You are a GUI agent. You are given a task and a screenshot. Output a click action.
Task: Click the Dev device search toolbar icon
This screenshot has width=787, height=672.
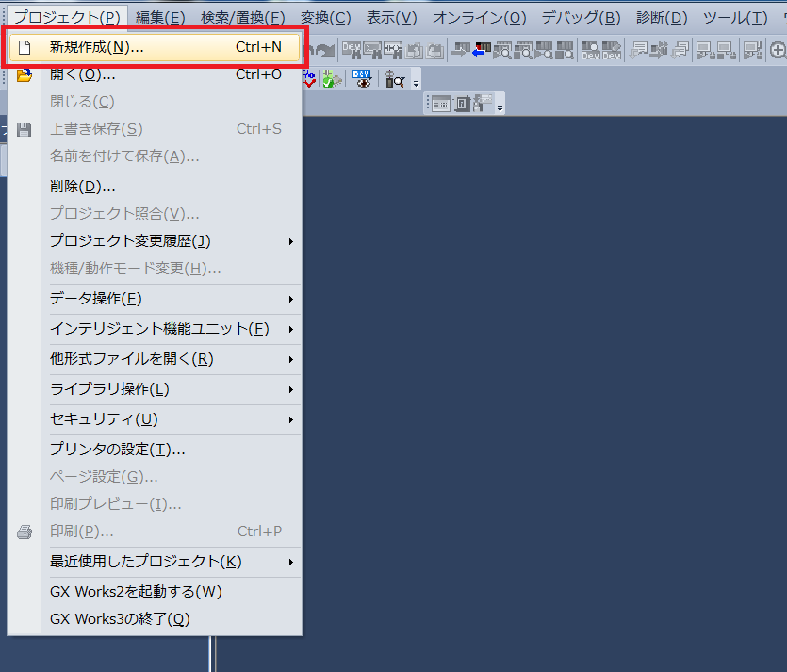352,50
